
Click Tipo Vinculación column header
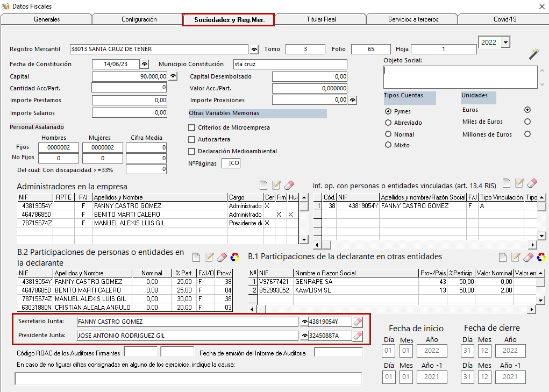501,197
